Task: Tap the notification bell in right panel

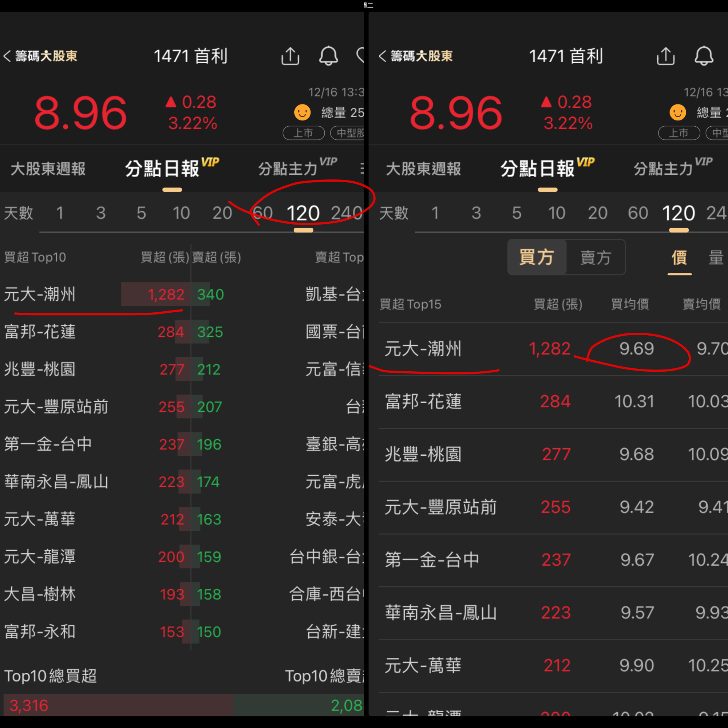Action: tap(704, 56)
